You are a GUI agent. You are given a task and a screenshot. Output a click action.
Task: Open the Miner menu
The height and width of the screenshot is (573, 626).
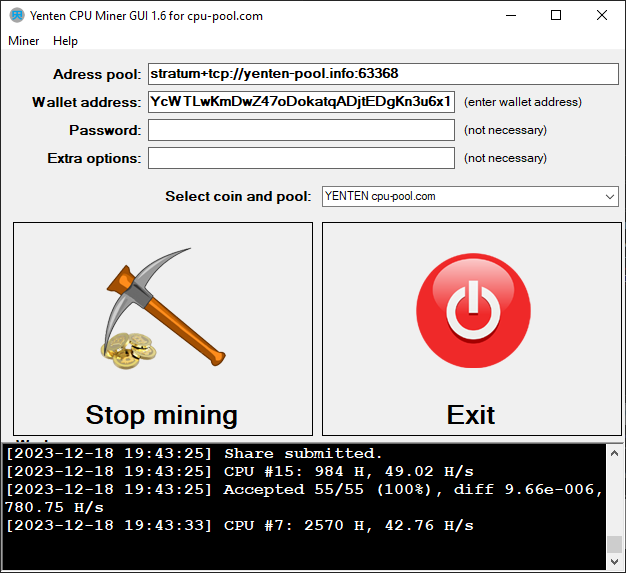click(24, 41)
